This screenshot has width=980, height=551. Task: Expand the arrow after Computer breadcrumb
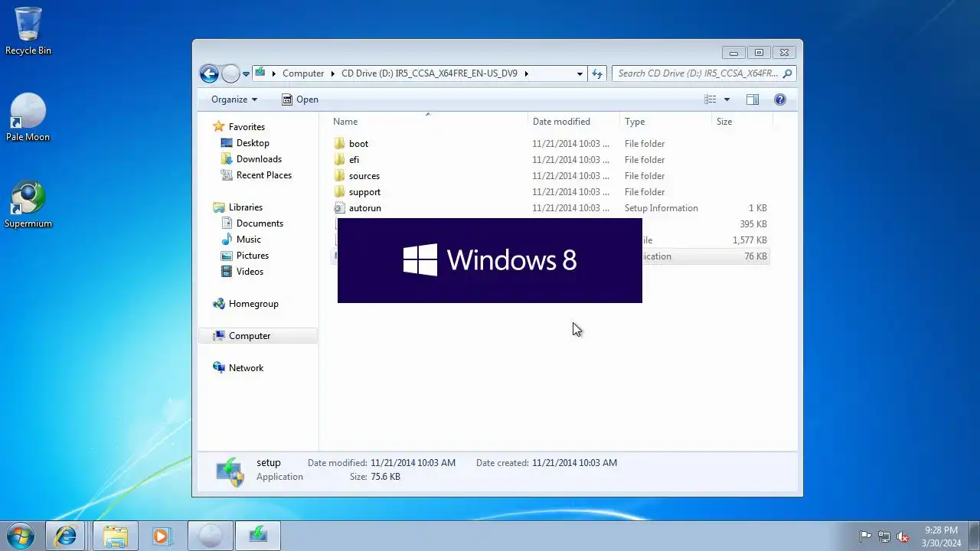tap(333, 73)
